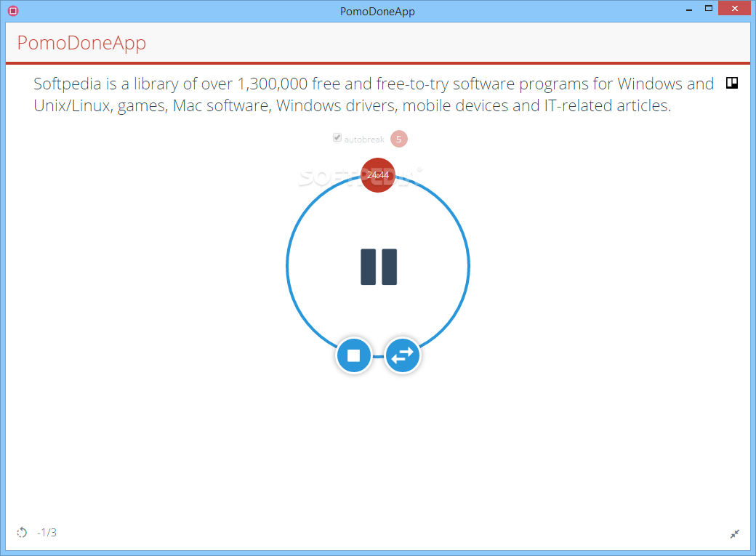Click the PomoDoneApp title bar app icon
Image resolution: width=756 pixels, height=556 pixels.
(13, 11)
